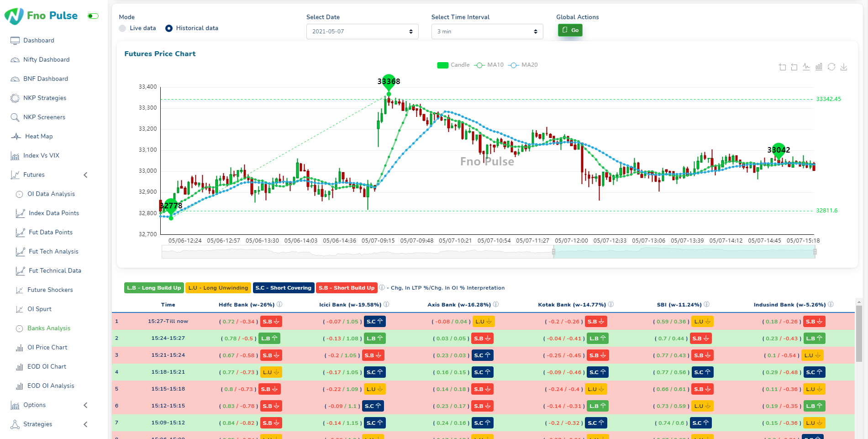Click the Index Vs VIX chart icon

coord(15,156)
